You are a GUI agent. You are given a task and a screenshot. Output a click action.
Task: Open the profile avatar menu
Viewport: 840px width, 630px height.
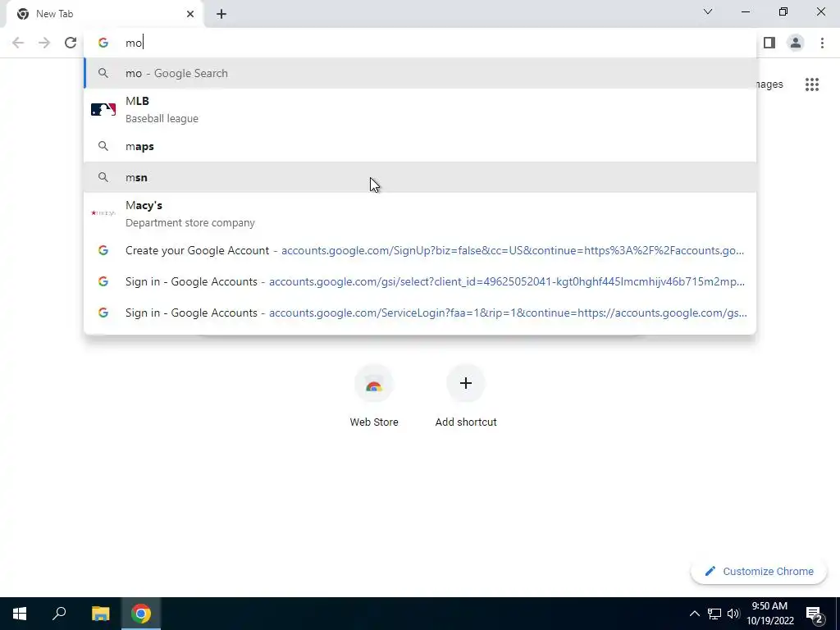point(796,43)
